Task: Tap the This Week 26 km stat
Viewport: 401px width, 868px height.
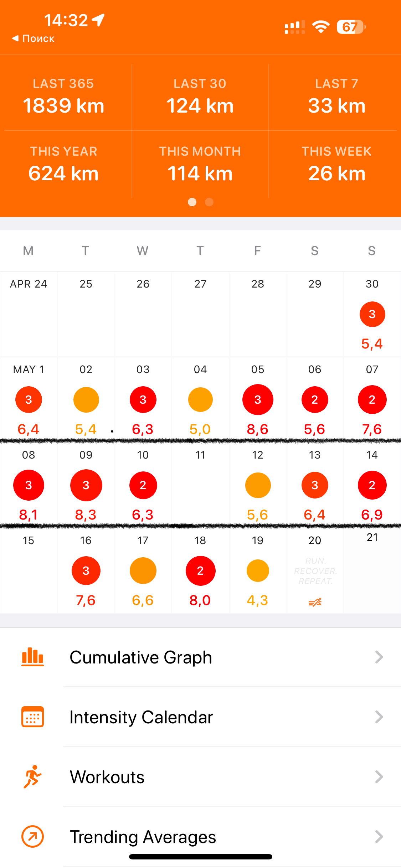Action: point(336,173)
